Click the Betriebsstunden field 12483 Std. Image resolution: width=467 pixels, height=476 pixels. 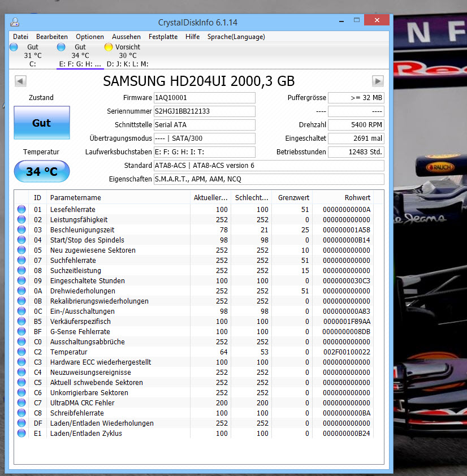coord(356,152)
